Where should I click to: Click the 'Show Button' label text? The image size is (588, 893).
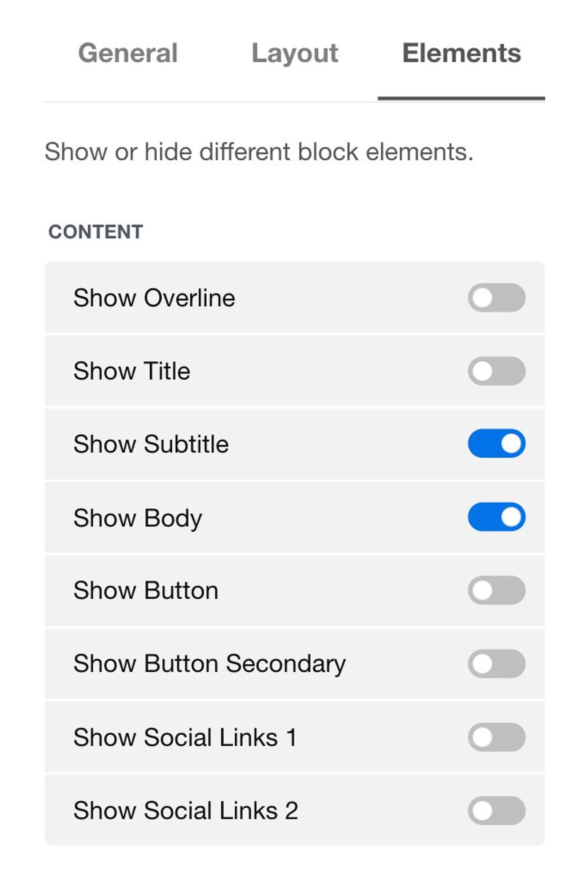click(146, 591)
